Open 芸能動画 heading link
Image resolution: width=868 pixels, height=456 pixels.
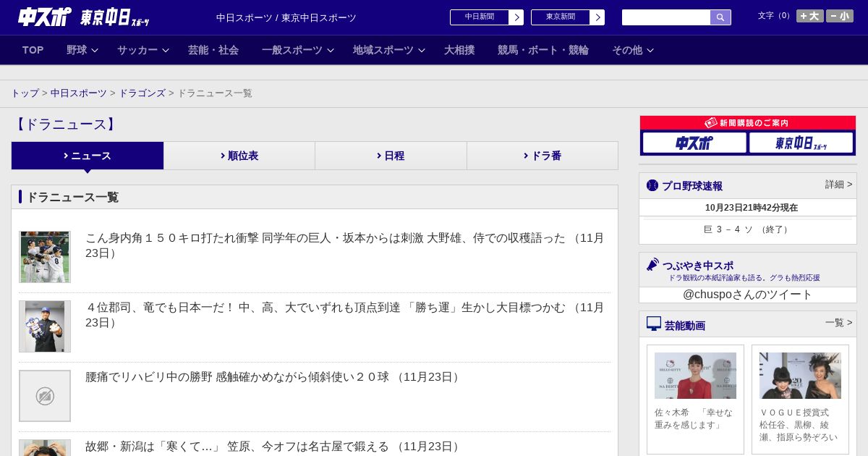point(685,326)
